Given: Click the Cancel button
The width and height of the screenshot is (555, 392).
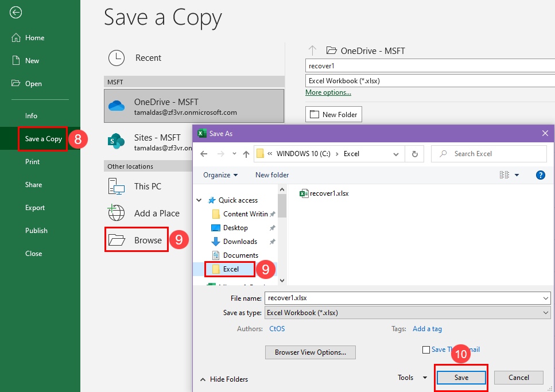Looking at the screenshot, I should (x=518, y=378).
